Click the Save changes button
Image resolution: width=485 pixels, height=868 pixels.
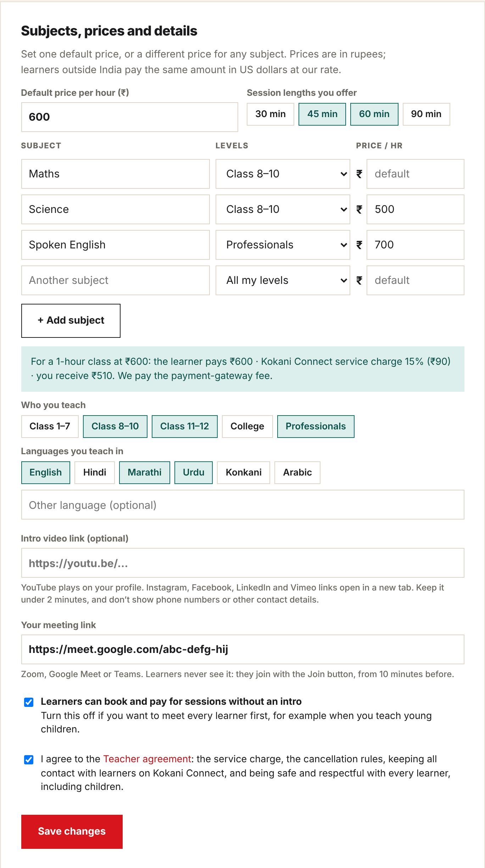point(72,832)
